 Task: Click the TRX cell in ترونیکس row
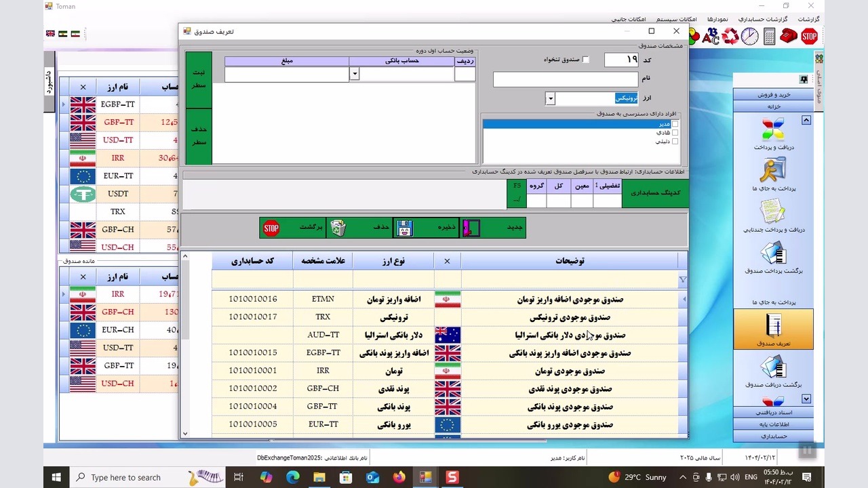point(323,317)
